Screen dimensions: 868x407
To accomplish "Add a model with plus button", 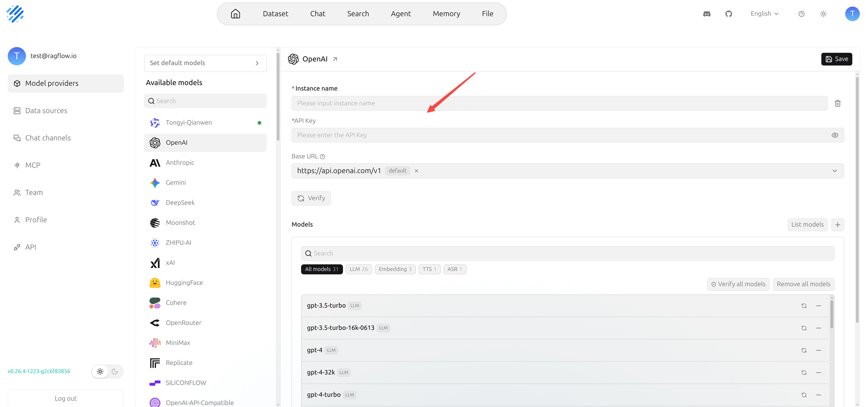I will [x=838, y=225].
